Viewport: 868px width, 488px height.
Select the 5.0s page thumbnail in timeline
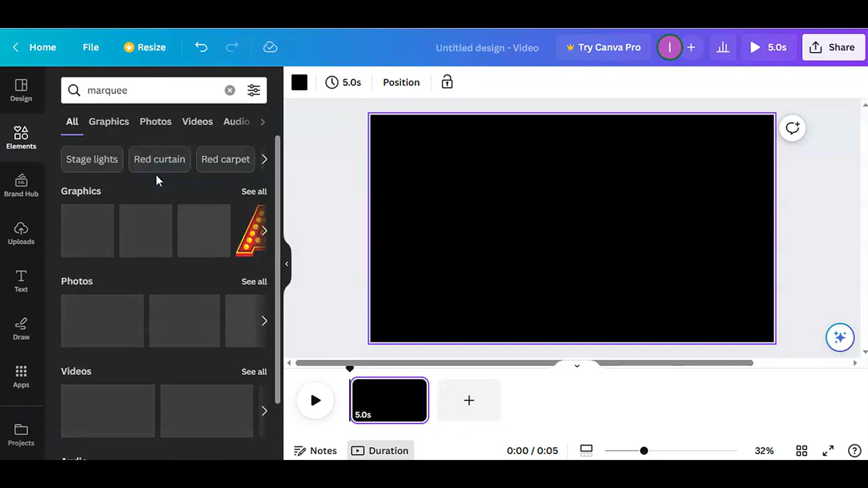click(389, 400)
